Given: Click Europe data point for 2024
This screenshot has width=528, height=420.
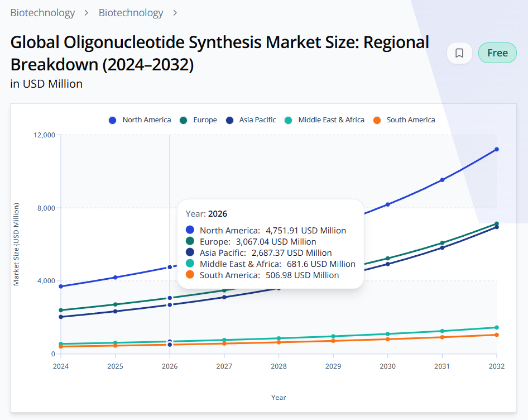Looking at the screenshot, I should pos(61,310).
